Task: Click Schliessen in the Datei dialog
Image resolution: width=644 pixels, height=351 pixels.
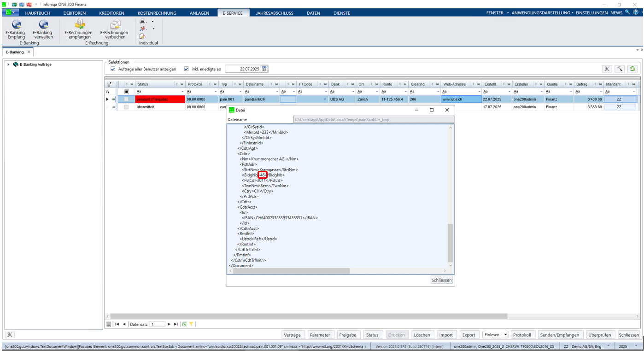Action: click(x=442, y=280)
